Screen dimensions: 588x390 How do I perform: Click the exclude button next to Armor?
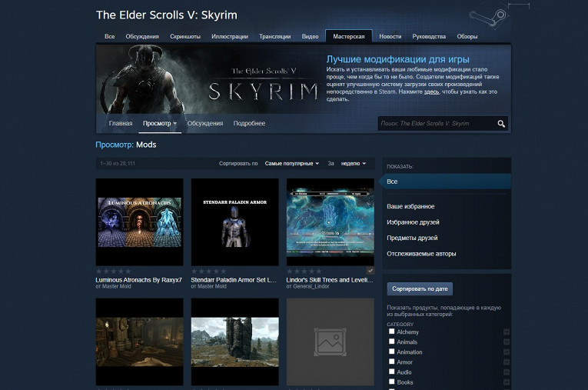pos(507,362)
